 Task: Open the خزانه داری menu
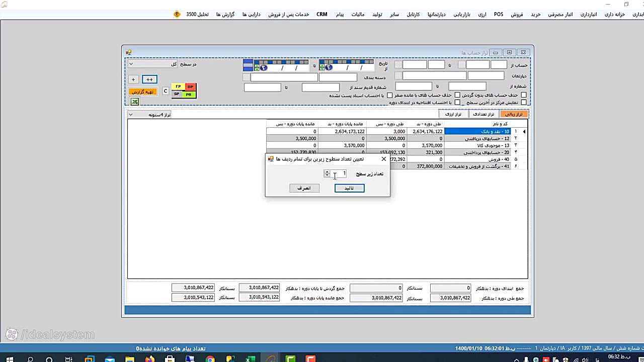[x=614, y=15]
